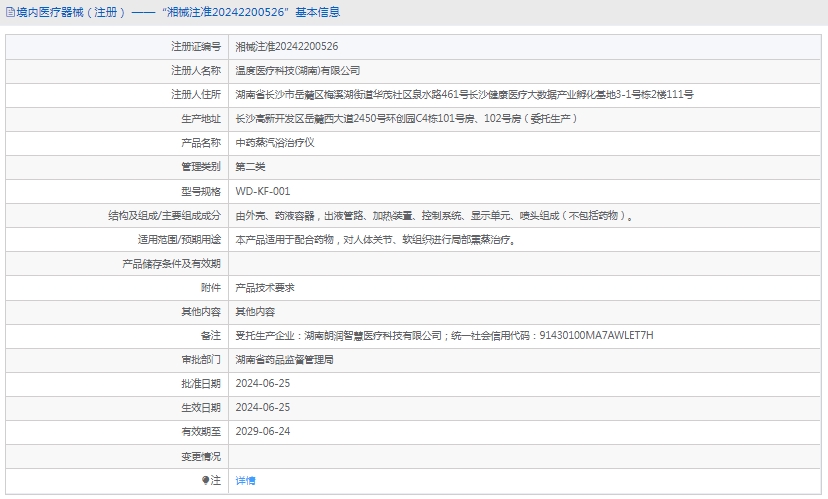This screenshot has height=499, width=828.
Task: Click the document icon beside the page title
Action: (9, 13)
